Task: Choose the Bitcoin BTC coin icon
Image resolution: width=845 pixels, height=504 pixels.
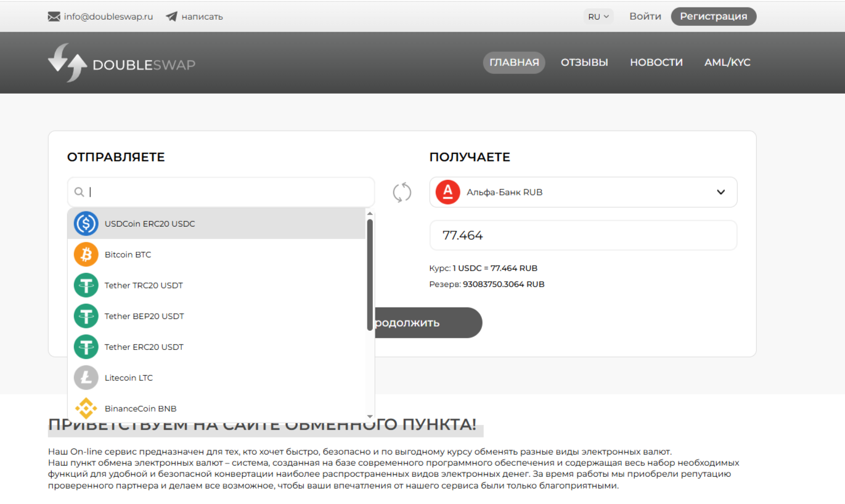Action: [86, 254]
